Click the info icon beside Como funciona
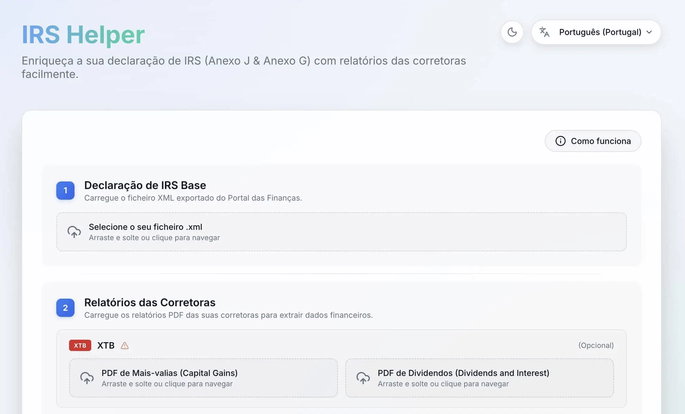Image resolution: width=685 pixels, height=414 pixels. click(x=560, y=141)
